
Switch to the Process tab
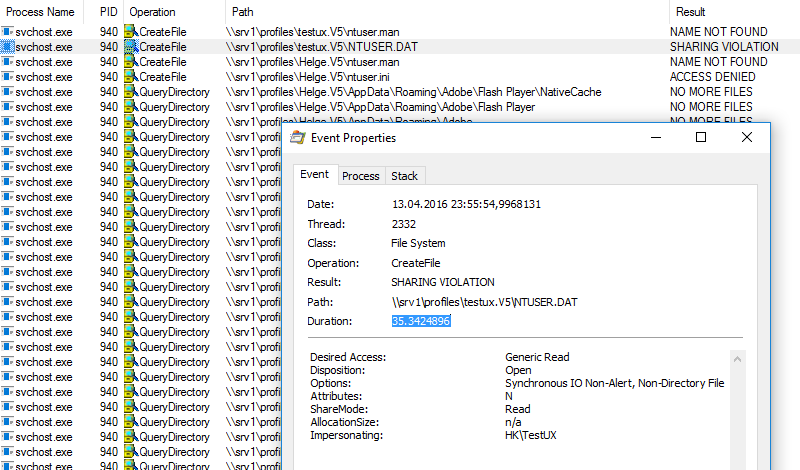point(360,176)
